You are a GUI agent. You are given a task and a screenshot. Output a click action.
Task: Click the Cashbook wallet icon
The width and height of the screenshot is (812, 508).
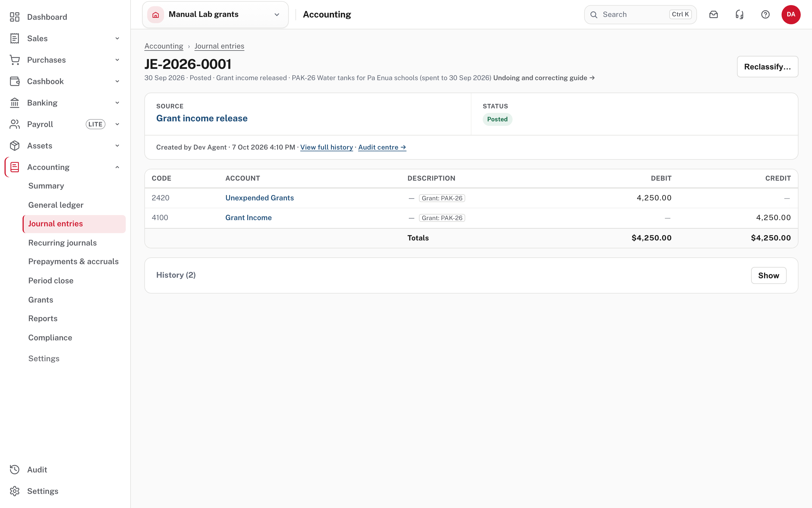pyautogui.click(x=14, y=81)
